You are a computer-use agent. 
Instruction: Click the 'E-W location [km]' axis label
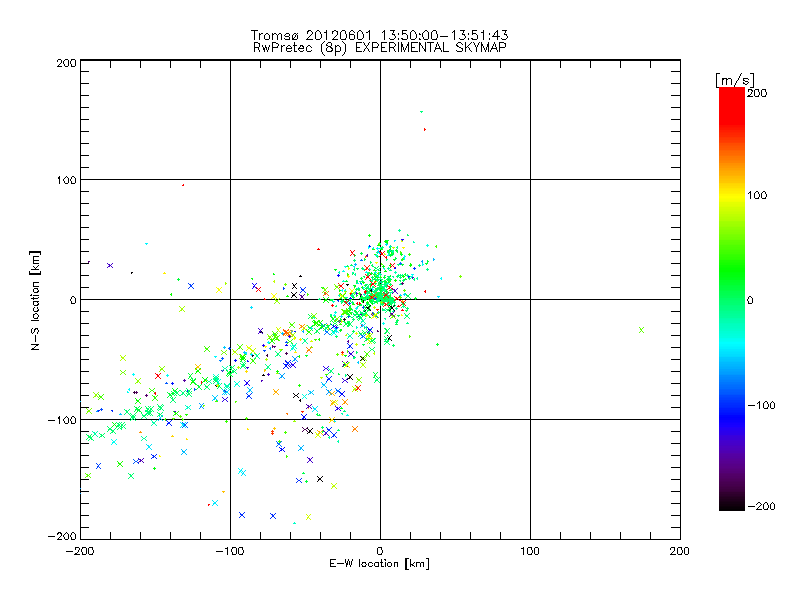click(379, 563)
